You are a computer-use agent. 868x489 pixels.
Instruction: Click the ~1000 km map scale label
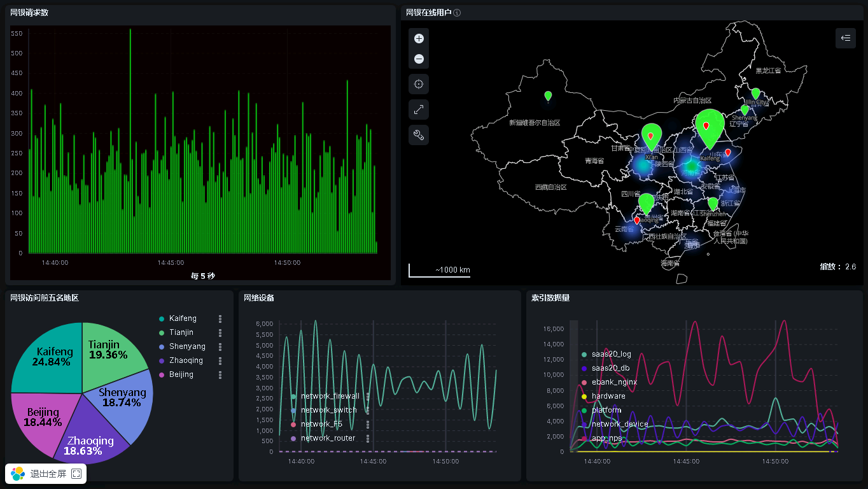pos(452,270)
